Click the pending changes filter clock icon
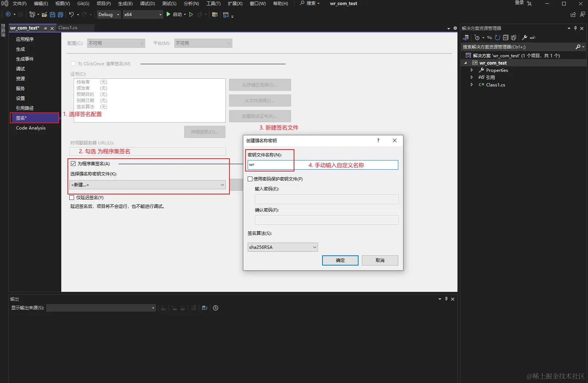Image resolution: width=588 pixels, height=383 pixels. click(477, 38)
